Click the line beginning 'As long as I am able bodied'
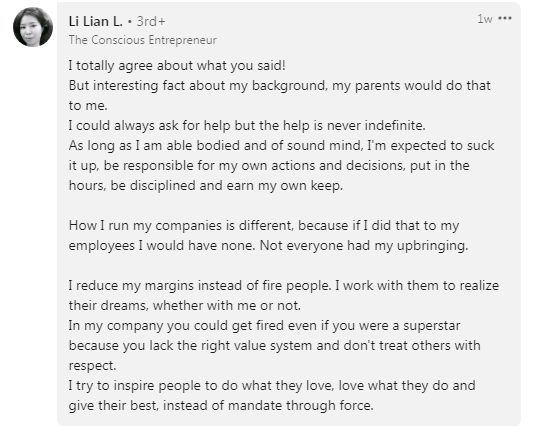Viewport: 536px width, 426px height. click(281, 146)
